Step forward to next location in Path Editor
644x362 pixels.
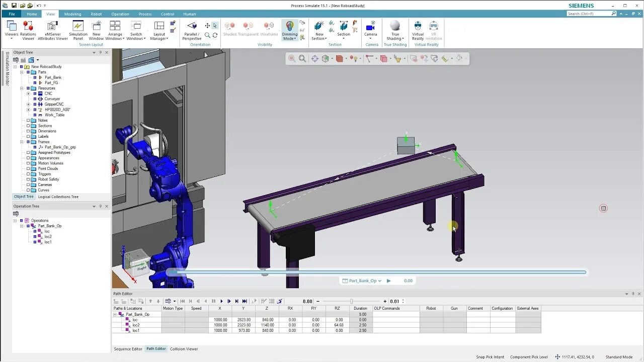(x=236, y=301)
